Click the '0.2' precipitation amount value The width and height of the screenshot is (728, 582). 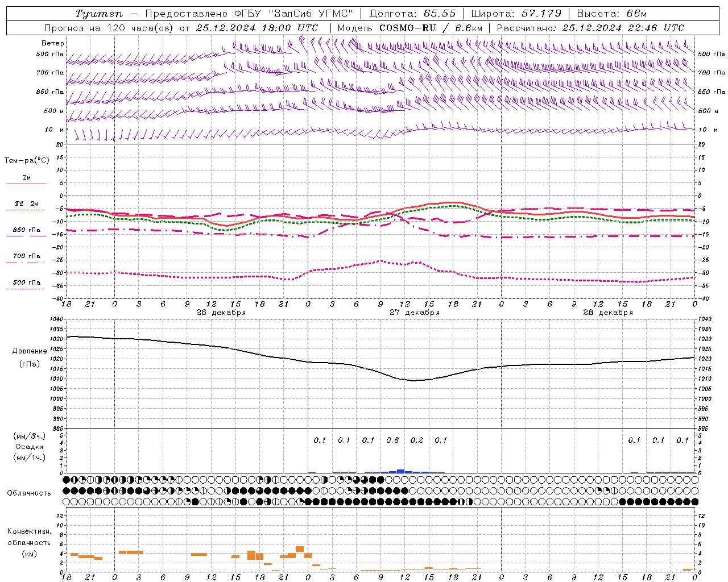(417, 440)
